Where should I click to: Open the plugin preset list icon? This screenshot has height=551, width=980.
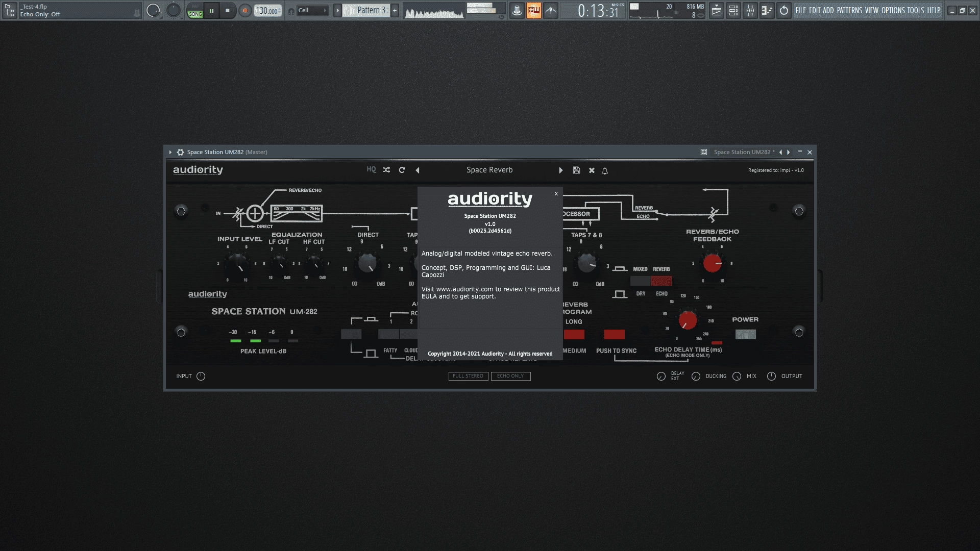tap(704, 152)
